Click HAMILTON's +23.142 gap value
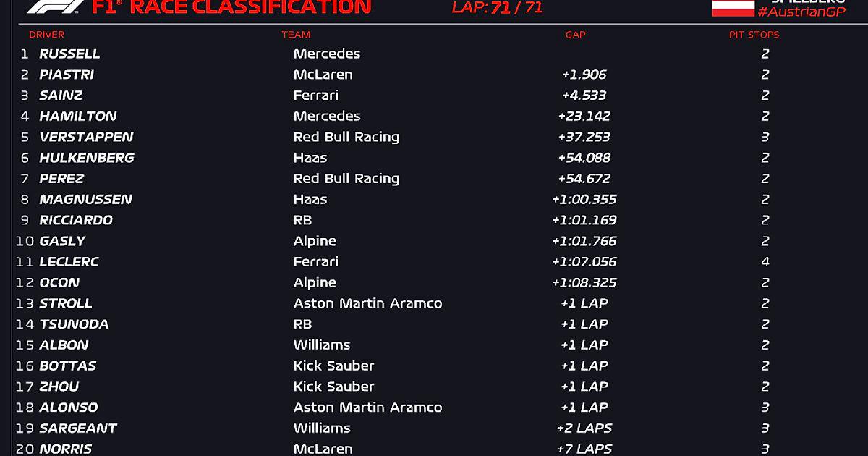 pyautogui.click(x=584, y=116)
